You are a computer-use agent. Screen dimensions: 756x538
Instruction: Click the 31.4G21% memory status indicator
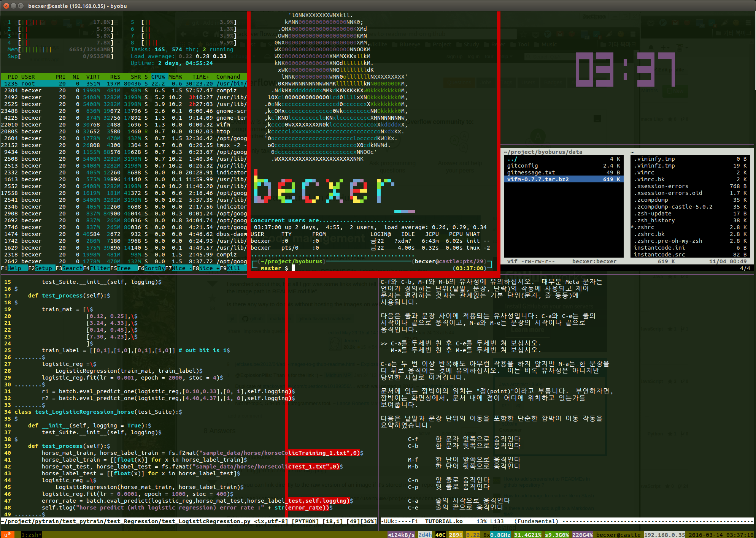point(527,535)
